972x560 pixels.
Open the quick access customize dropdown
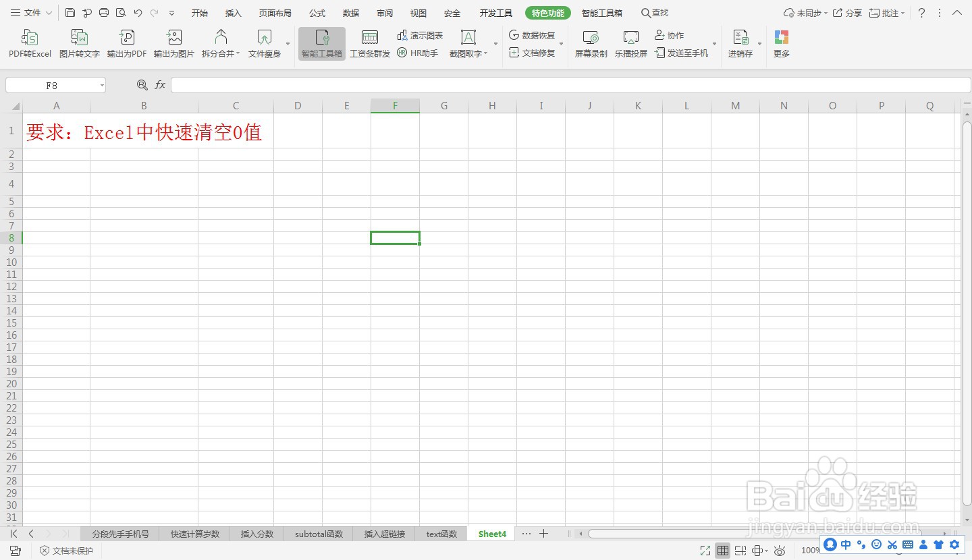(171, 13)
